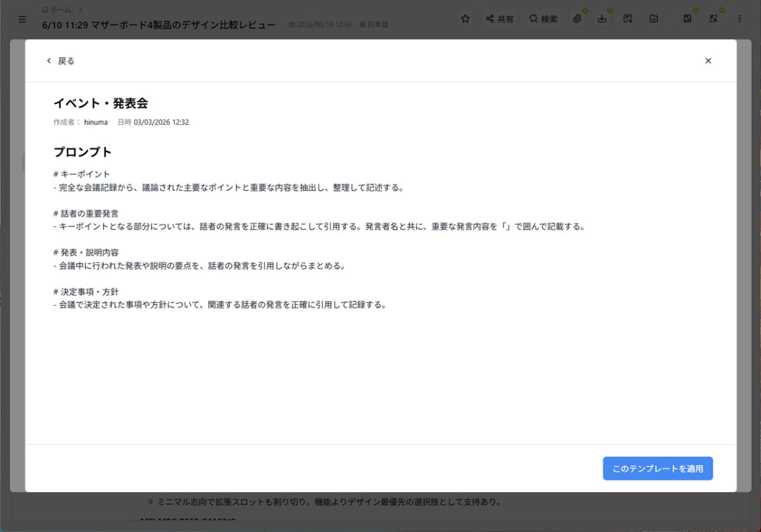Click the save disk icon
Image resolution: width=761 pixels, height=532 pixels.
(x=687, y=19)
